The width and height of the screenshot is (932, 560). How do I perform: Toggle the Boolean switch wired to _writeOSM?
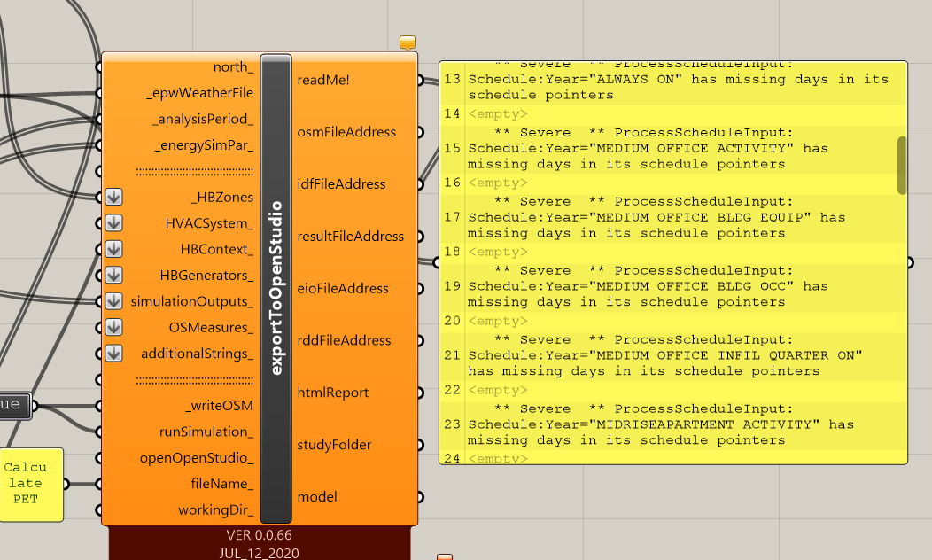point(15,406)
